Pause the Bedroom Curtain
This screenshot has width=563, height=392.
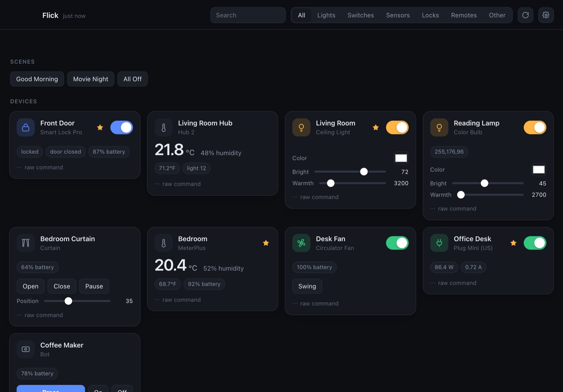click(x=94, y=286)
